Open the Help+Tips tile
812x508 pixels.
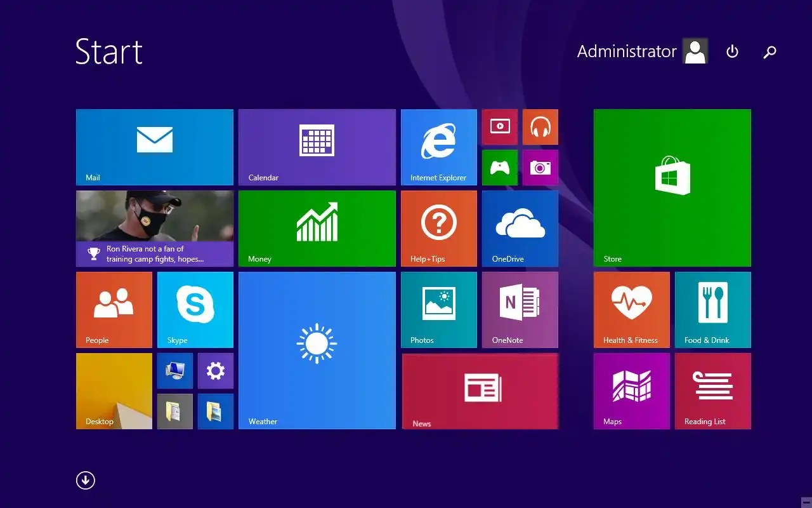coord(439,229)
